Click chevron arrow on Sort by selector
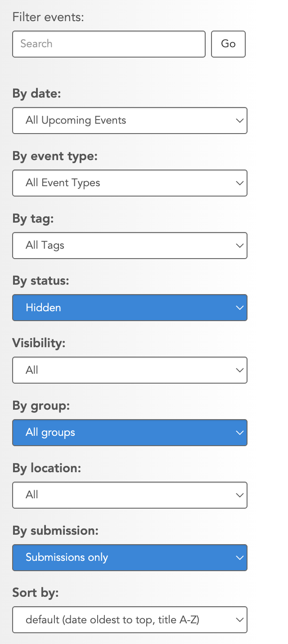 (239, 620)
